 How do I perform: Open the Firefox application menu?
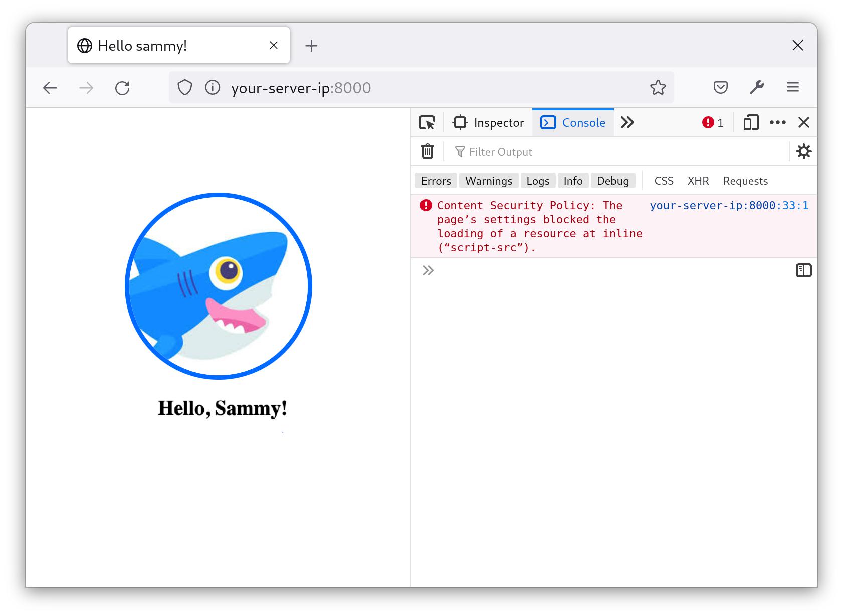(x=793, y=87)
